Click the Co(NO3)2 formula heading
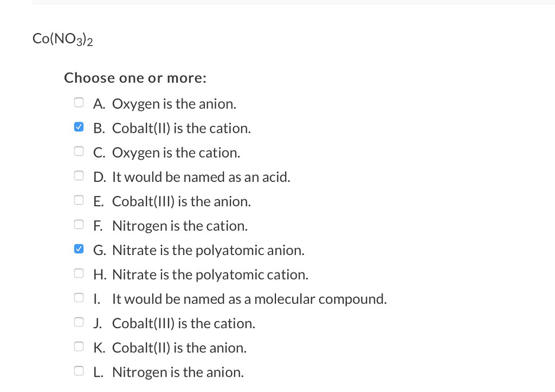 coord(62,38)
